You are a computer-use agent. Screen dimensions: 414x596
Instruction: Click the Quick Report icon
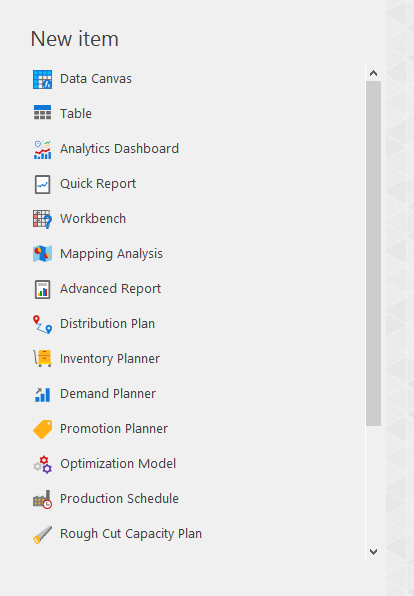click(x=42, y=184)
